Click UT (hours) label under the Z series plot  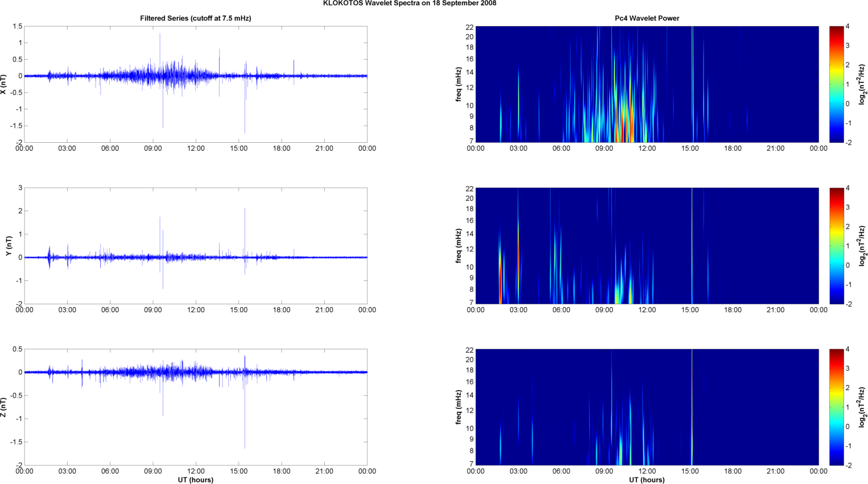coord(195,480)
